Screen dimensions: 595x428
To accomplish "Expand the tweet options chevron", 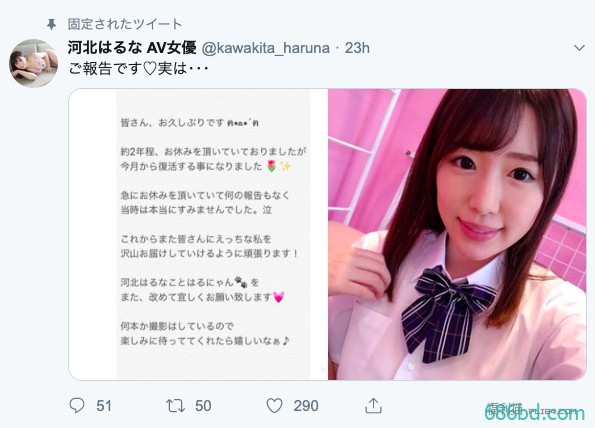I will (579, 48).
